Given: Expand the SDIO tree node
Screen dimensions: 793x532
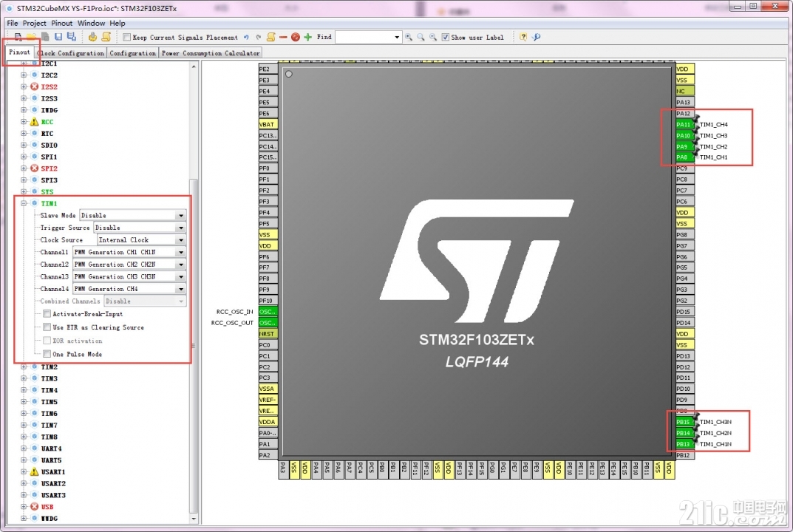Looking at the screenshot, I should click(23, 145).
